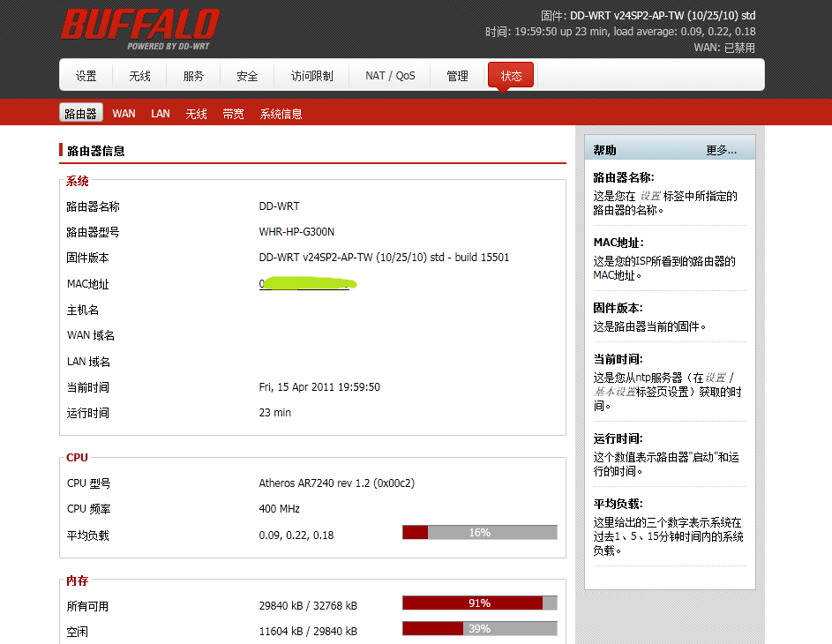832x644 pixels.
Task: Click the 帮助 panel title
Action: (x=604, y=150)
